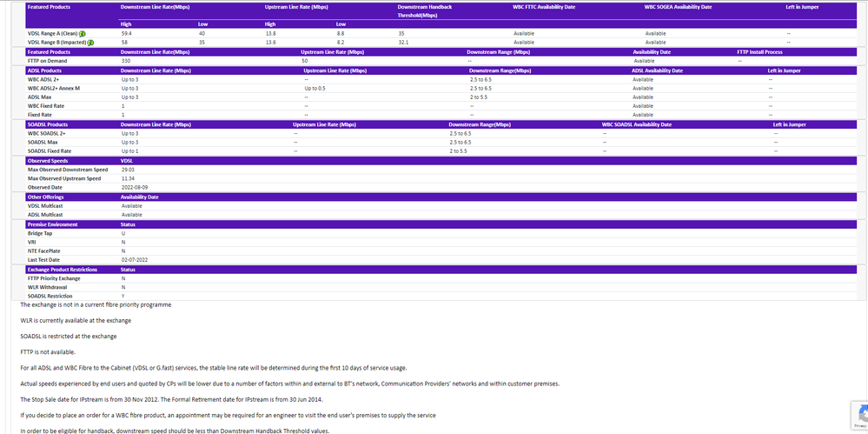Screen dimensions: 868x434
Task: Select the 'VDSL Range A (Clean)' row label
Action: tap(53, 34)
